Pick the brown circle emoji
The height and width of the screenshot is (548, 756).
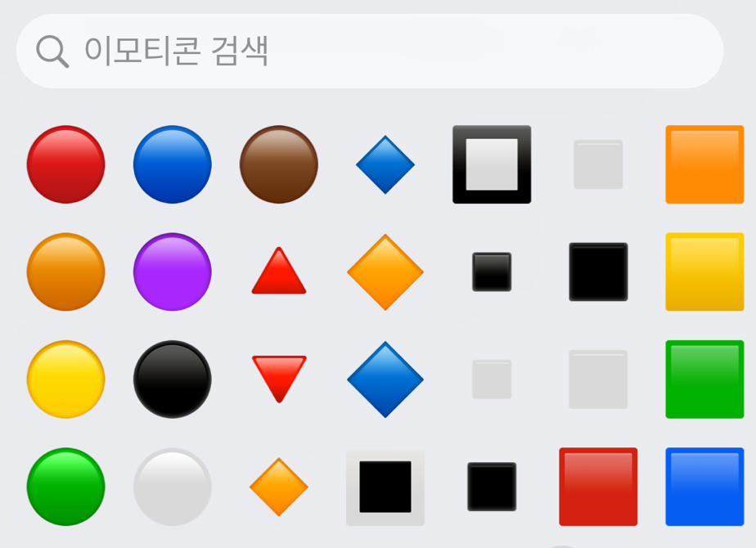coord(279,164)
